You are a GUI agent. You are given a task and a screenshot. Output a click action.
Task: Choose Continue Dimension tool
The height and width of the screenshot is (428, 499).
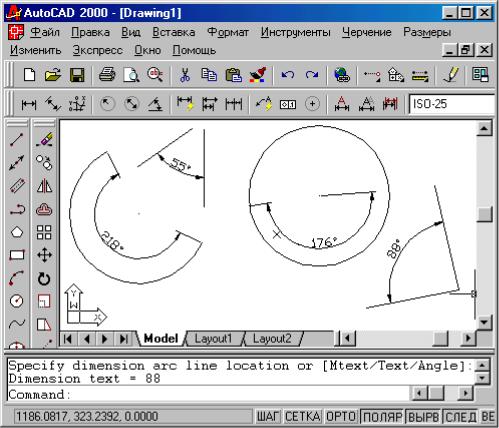[x=233, y=104]
